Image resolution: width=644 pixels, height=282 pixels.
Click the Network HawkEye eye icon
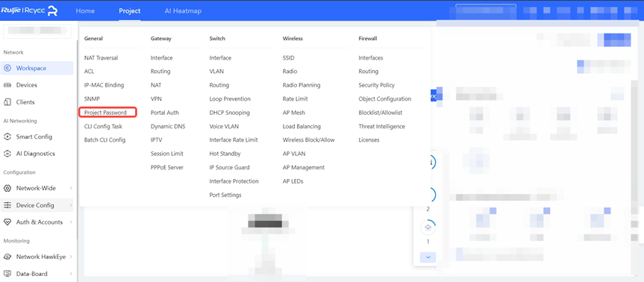point(7,257)
